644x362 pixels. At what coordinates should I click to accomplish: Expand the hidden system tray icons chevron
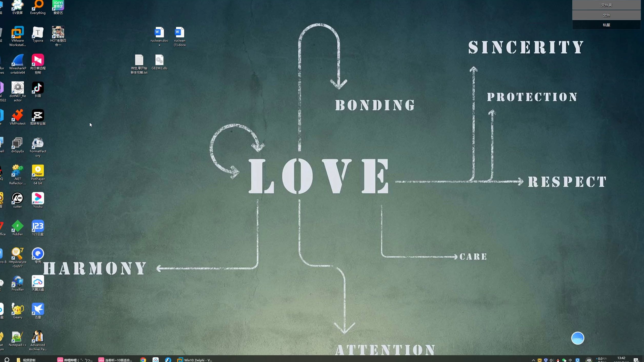click(x=533, y=360)
